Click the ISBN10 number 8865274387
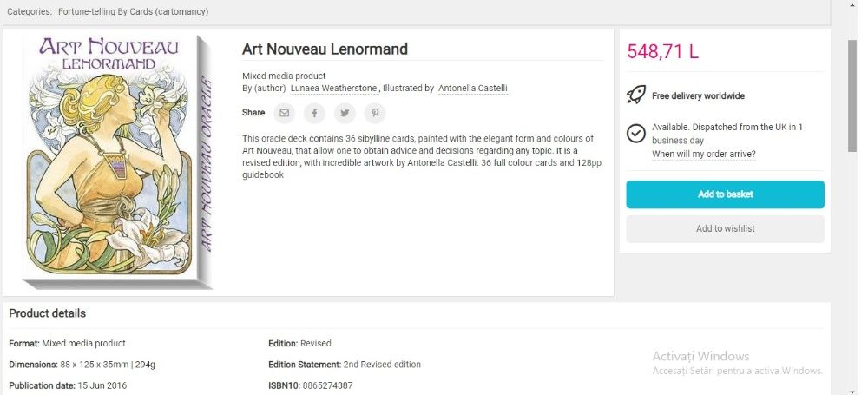 pos(327,385)
